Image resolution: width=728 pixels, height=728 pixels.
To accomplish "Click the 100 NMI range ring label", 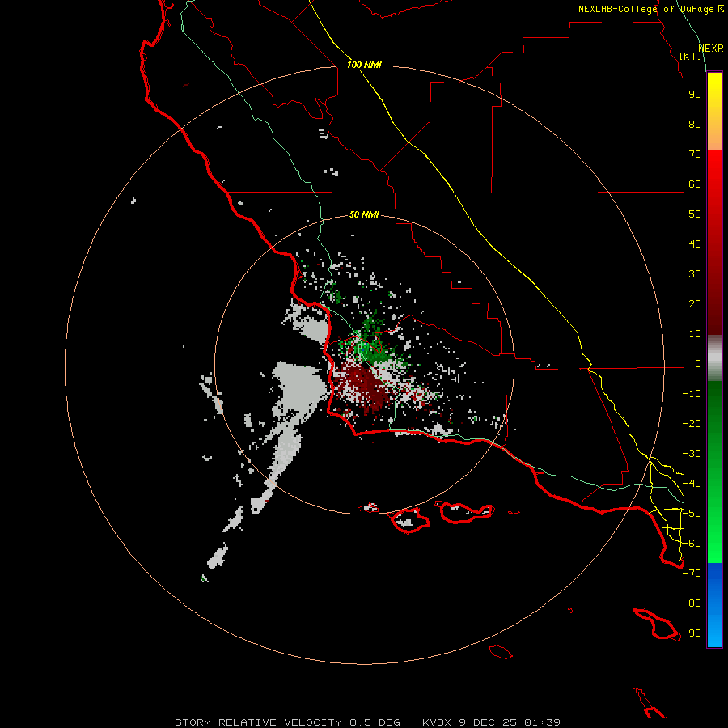I will [364, 65].
